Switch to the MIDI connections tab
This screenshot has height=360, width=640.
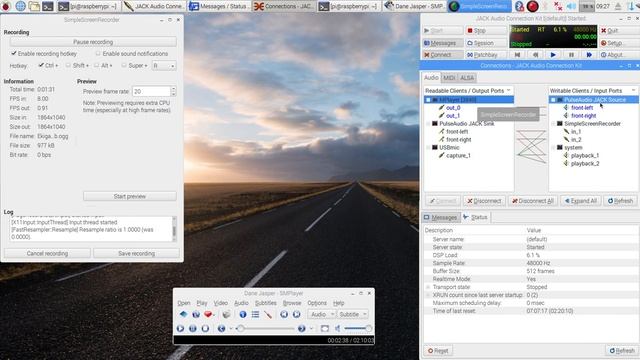[x=449, y=78]
